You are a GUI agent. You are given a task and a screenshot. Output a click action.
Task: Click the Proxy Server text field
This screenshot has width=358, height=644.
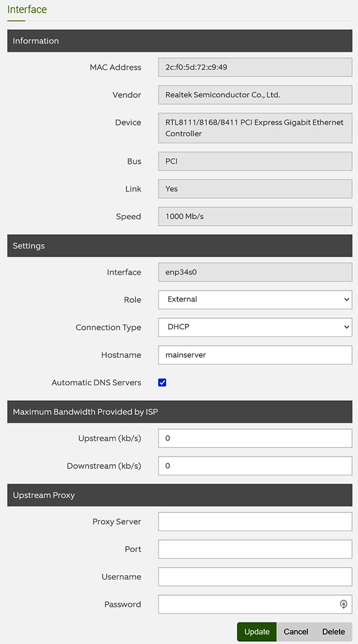255,522
